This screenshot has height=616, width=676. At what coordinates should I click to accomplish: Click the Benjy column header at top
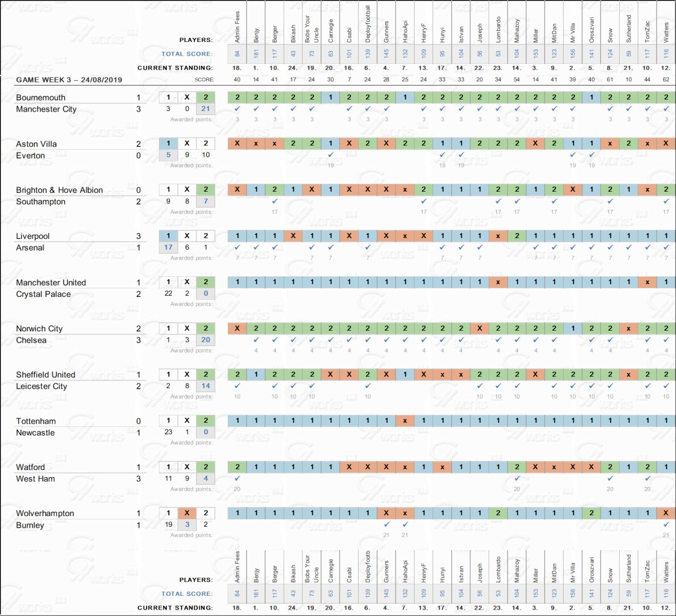(256, 35)
